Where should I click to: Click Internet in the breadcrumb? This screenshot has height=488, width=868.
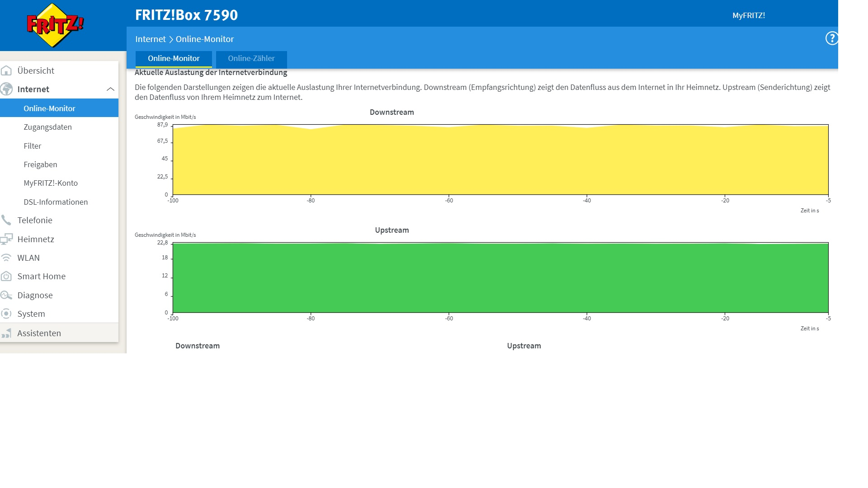(150, 39)
